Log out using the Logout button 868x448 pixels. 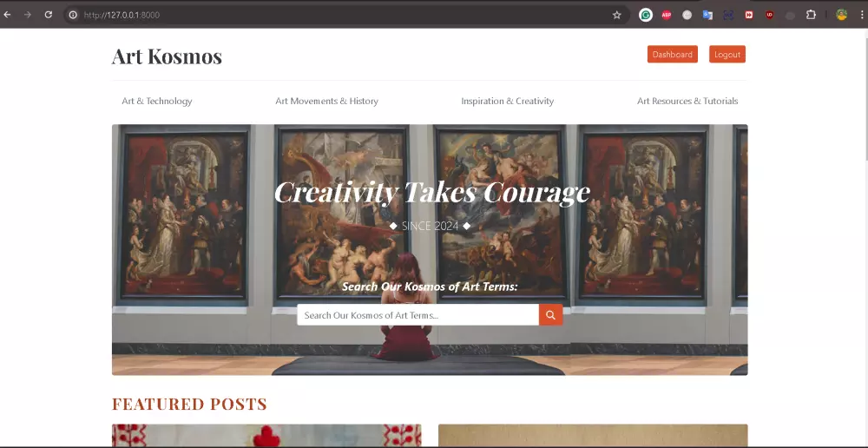727,55
